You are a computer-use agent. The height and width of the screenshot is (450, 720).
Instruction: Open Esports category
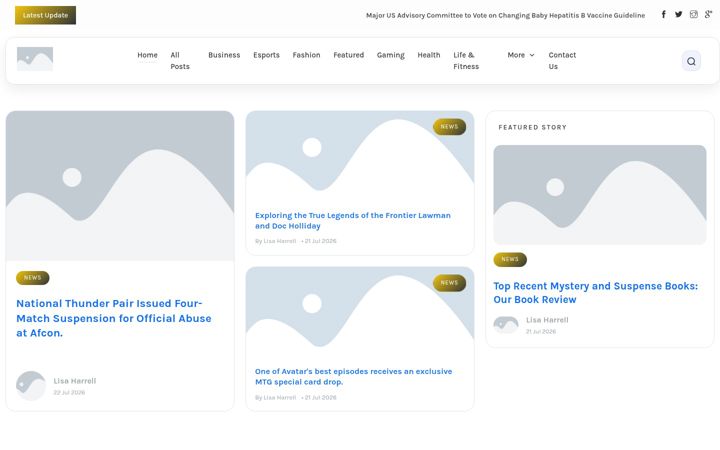click(x=266, y=55)
